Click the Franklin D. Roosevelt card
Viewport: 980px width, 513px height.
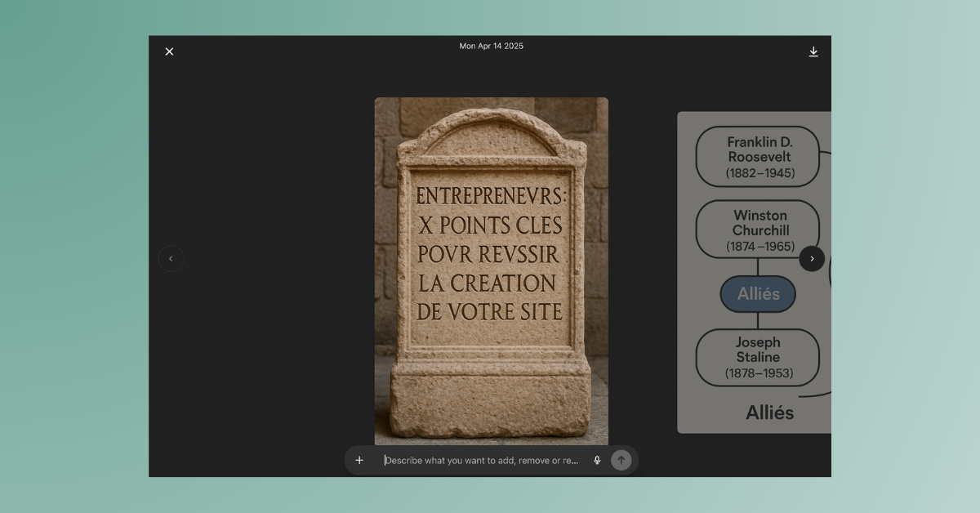[x=757, y=157]
